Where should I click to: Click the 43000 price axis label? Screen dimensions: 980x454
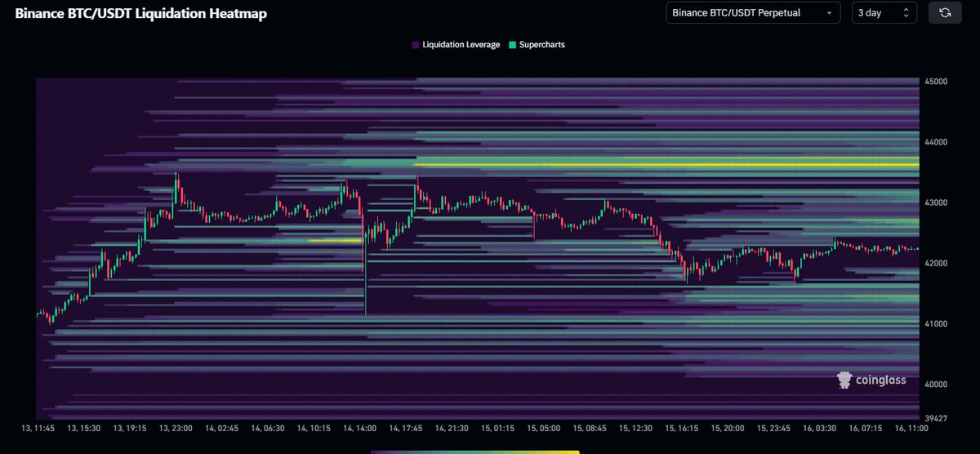point(935,203)
